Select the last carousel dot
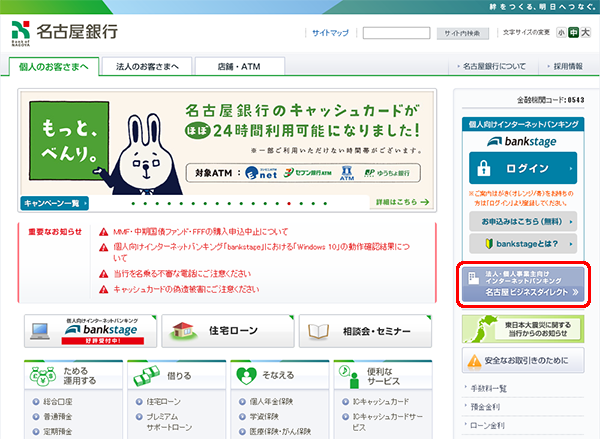The height and width of the screenshot is (439, 600). [x=325, y=204]
